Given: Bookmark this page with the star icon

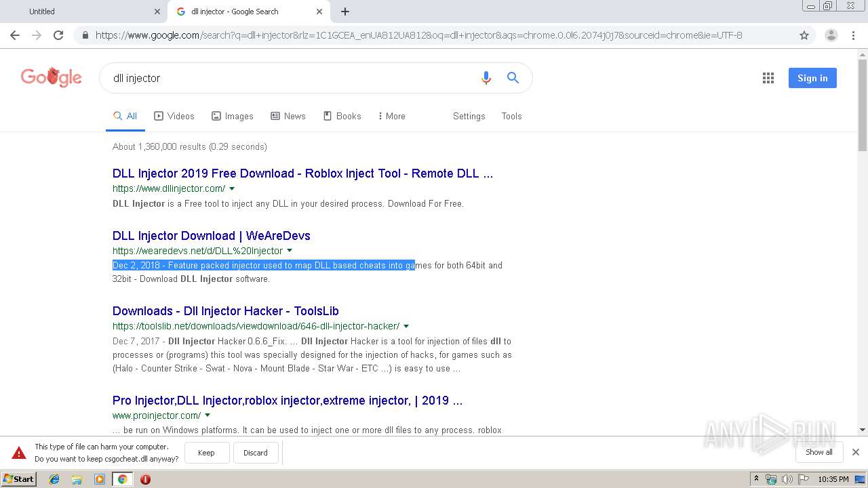Looking at the screenshot, I should point(804,35).
